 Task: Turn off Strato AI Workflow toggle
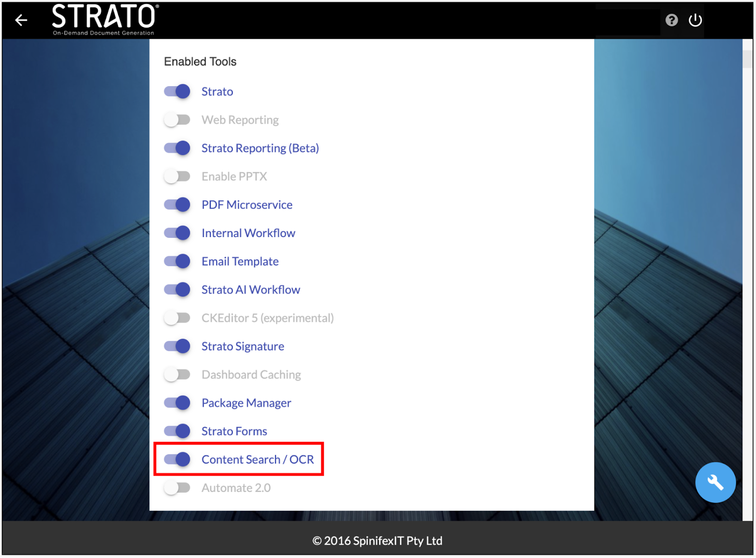(x=177, y=290)
